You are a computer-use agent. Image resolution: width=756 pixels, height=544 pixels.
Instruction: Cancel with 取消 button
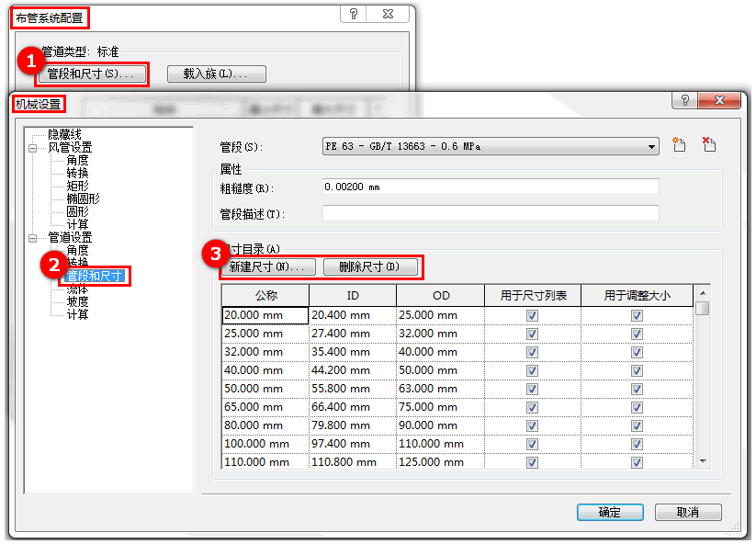pos(688,512)
